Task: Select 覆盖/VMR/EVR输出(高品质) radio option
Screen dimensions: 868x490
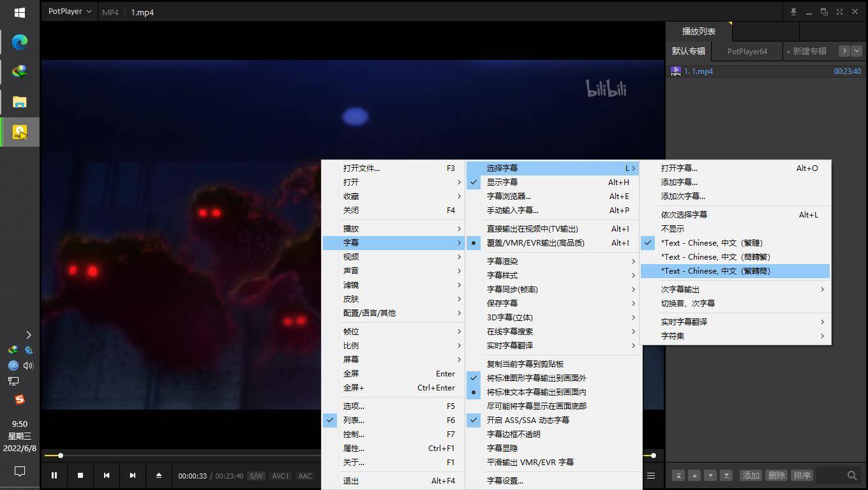Action: (535, 243)
